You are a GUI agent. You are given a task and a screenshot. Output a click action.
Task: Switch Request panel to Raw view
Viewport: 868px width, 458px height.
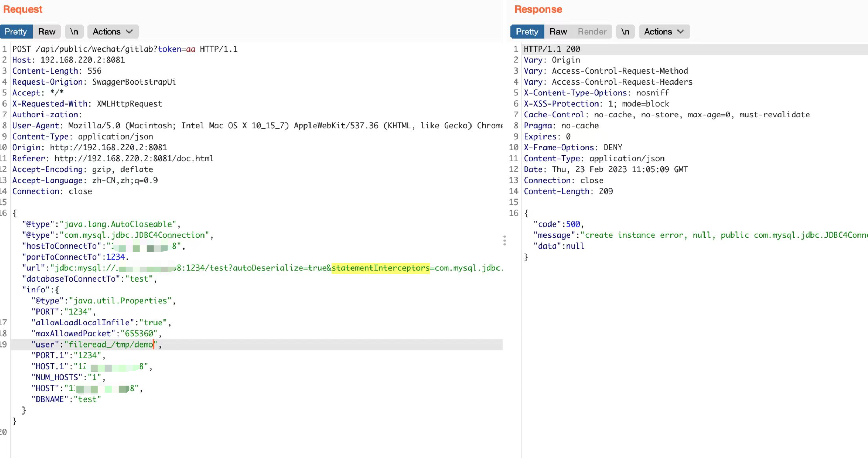47,32
